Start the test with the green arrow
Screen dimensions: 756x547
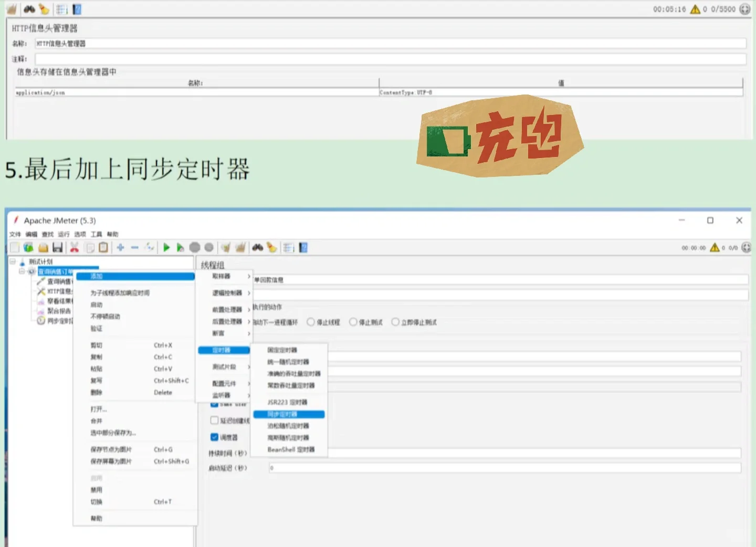point(166,247)
